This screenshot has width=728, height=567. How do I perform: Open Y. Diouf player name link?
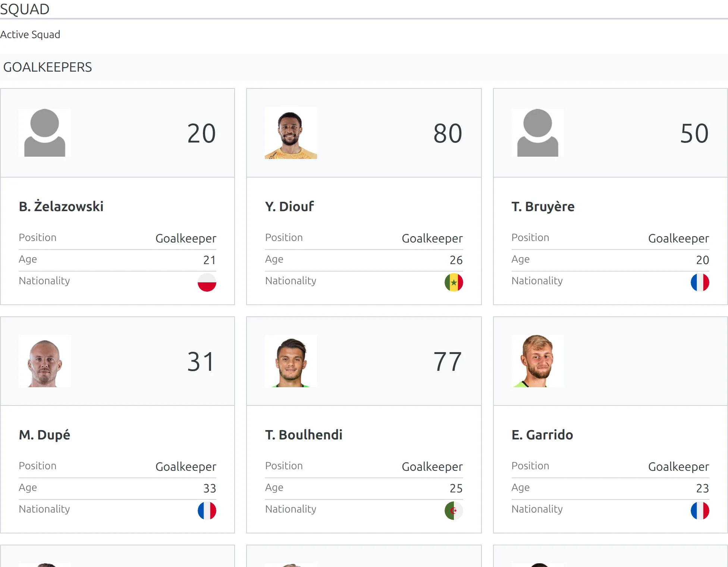289,206
